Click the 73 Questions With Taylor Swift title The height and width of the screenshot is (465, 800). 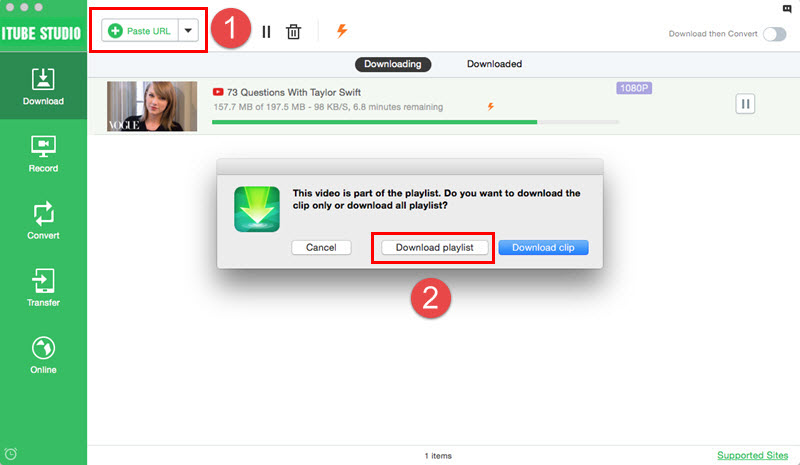click(294, 92)
